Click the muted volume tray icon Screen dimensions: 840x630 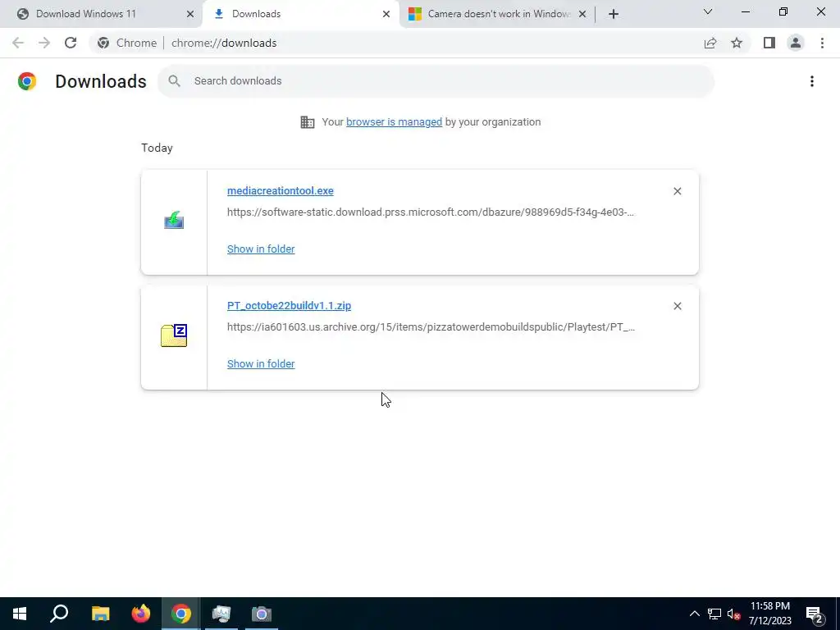[x=733, y=614]
